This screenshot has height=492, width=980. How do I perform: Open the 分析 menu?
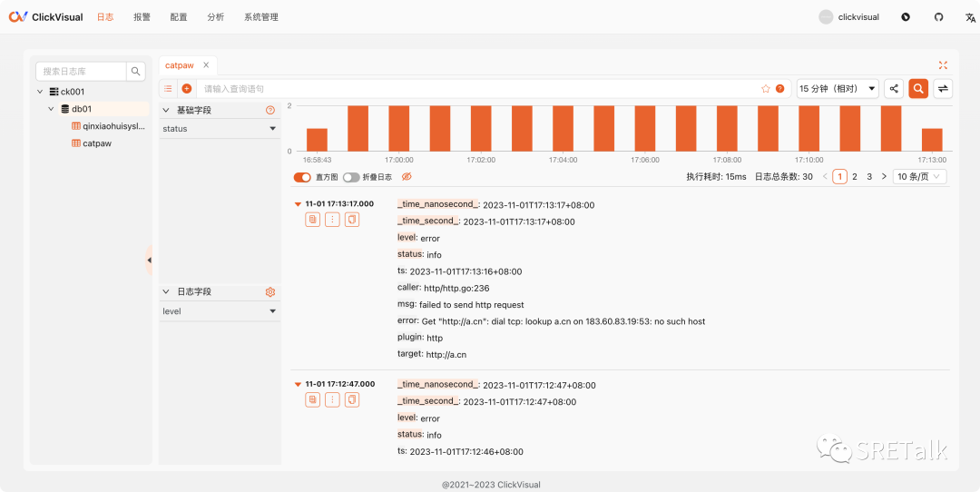point(216,17)
